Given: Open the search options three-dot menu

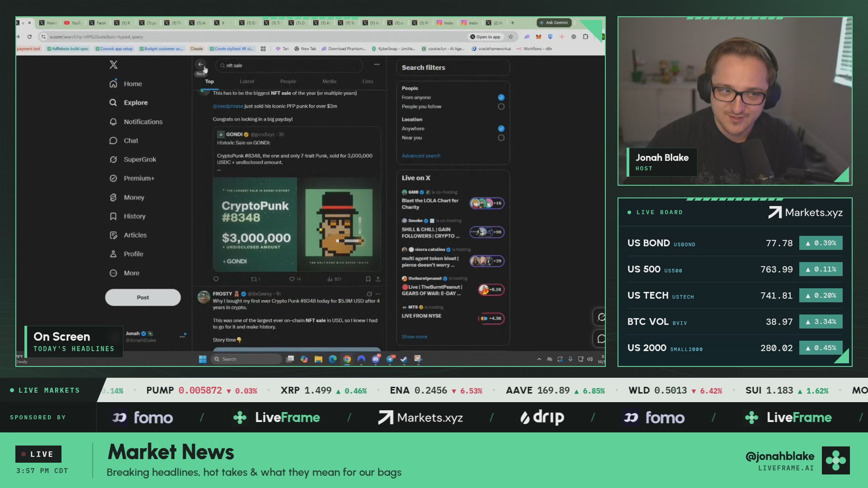Looking at the screenshot, I should [x=377, y=65].
